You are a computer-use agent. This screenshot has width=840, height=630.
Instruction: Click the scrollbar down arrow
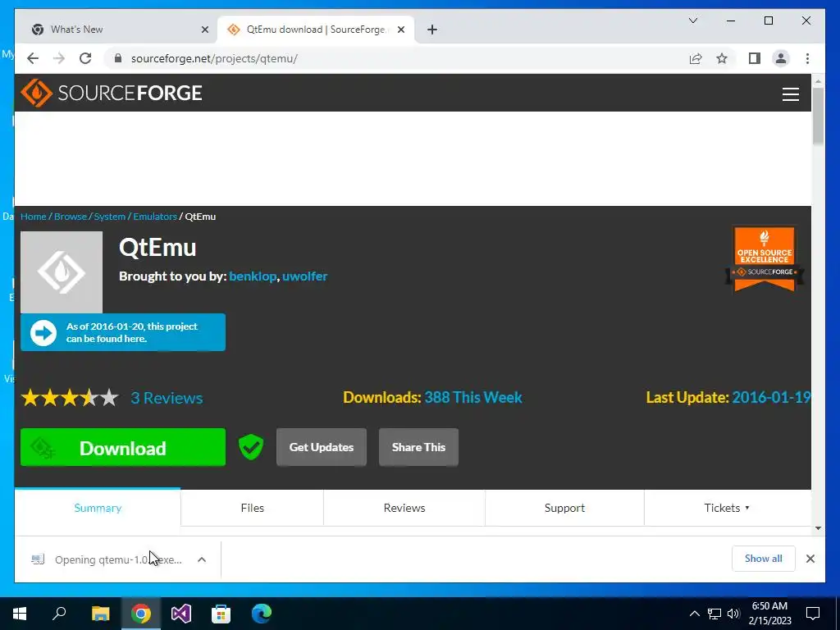pyautogui.click(x=818, y=528)
